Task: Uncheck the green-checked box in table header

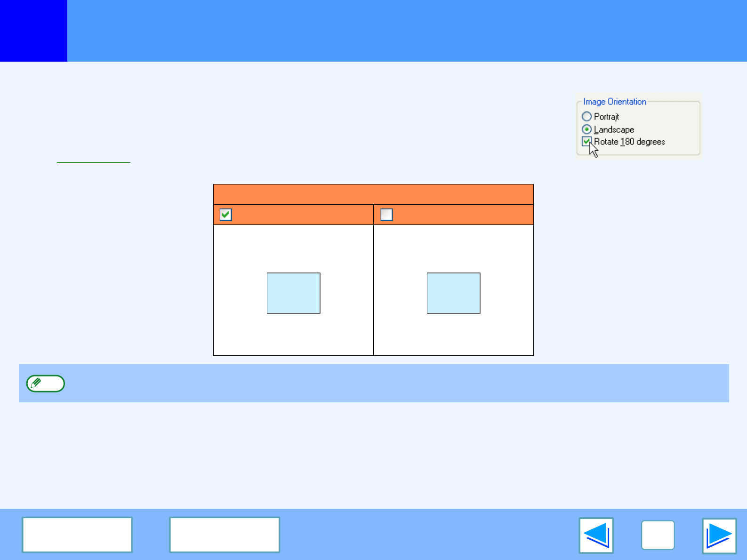Action: click(226, 215)
